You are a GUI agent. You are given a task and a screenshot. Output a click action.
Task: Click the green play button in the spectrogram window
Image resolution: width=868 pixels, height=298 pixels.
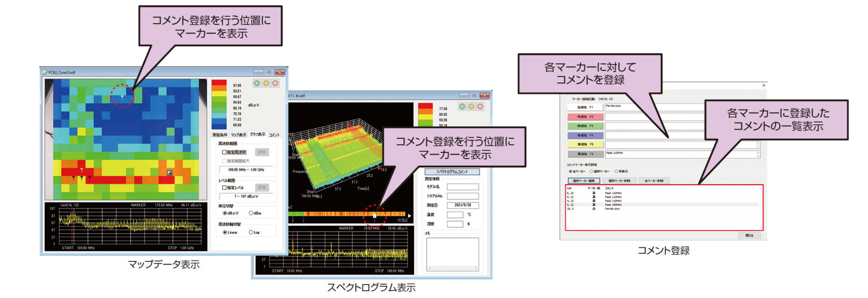tap(462, 107)
